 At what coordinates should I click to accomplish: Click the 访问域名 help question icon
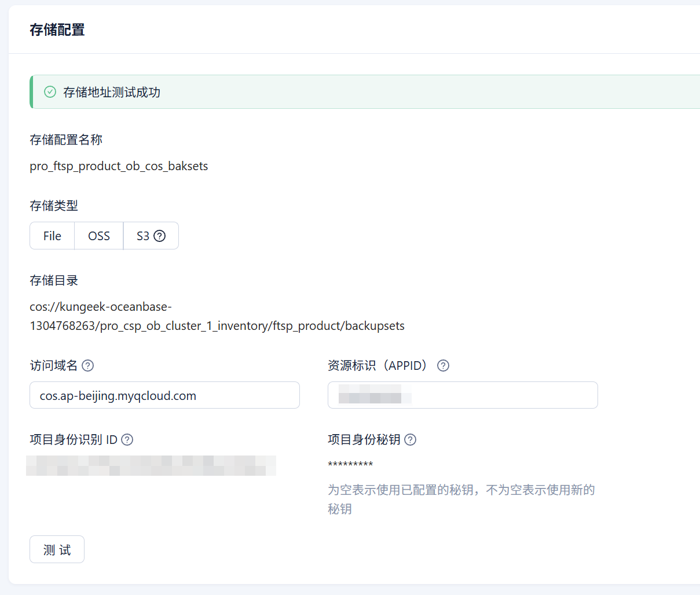(x=87, y=366)
